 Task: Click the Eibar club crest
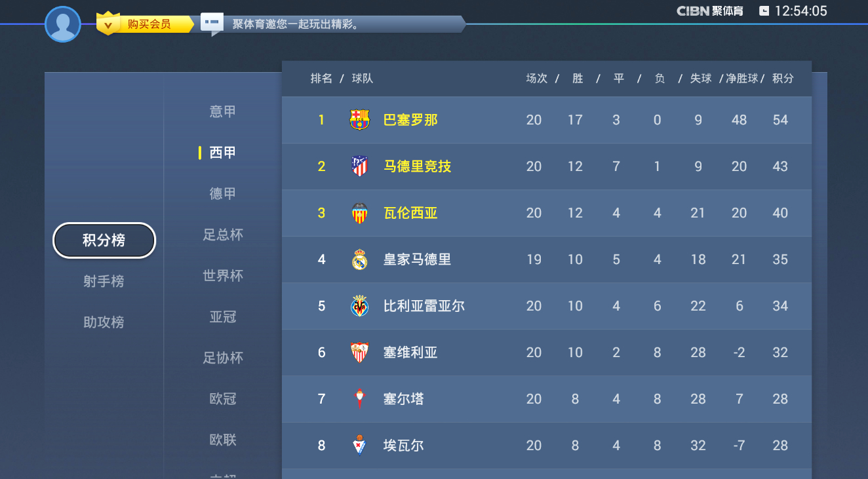pyautogui.click(x=359, y=446)
